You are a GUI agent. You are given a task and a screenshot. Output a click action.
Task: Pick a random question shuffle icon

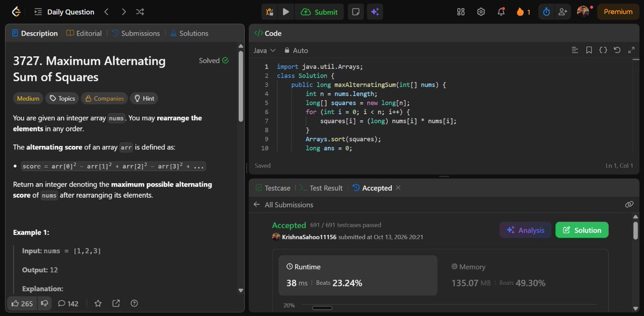pyautogui.click(x=140, y=12)
